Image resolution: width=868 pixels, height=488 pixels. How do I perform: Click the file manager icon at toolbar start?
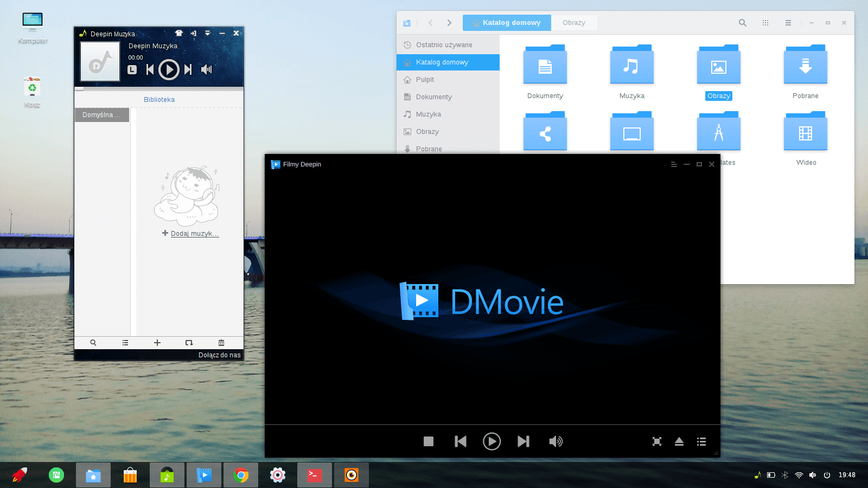(x=407, y=23)
